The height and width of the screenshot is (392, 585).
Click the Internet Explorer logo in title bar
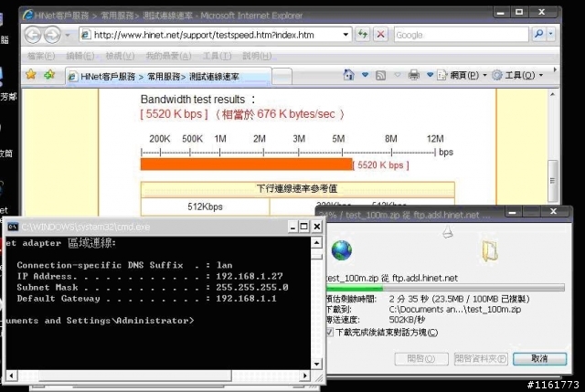[x=27, y=15]
